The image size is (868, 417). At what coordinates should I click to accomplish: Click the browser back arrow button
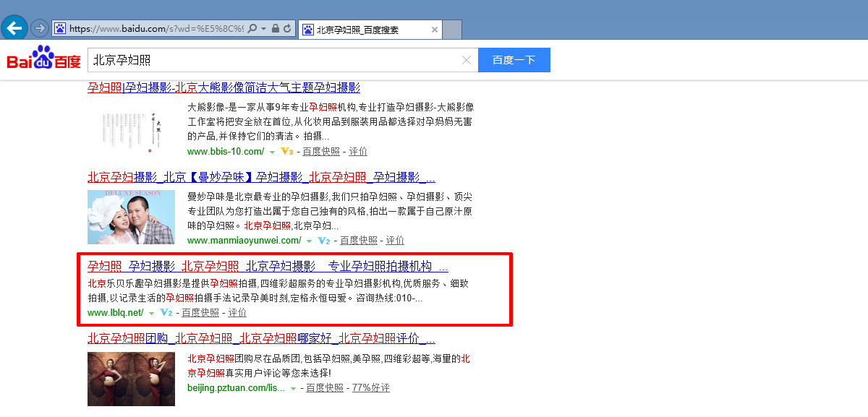pyautogui.click(x=14, y=28)
